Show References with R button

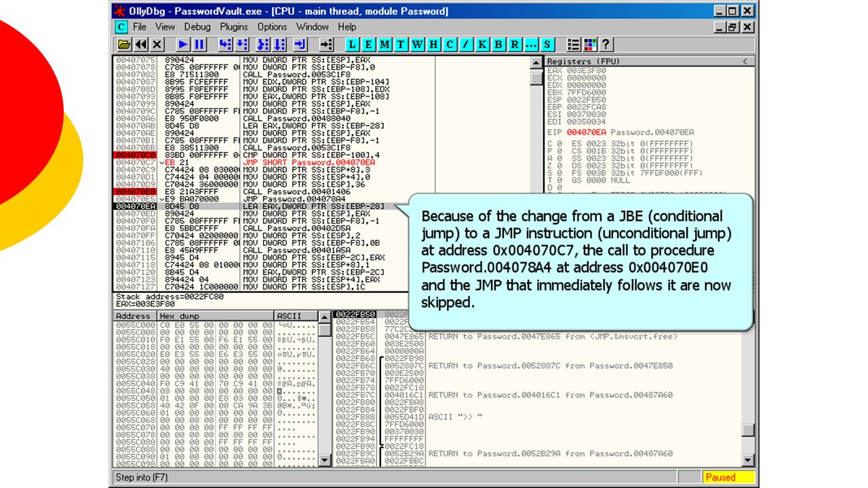pyautogui.click(x=515, y=44)
